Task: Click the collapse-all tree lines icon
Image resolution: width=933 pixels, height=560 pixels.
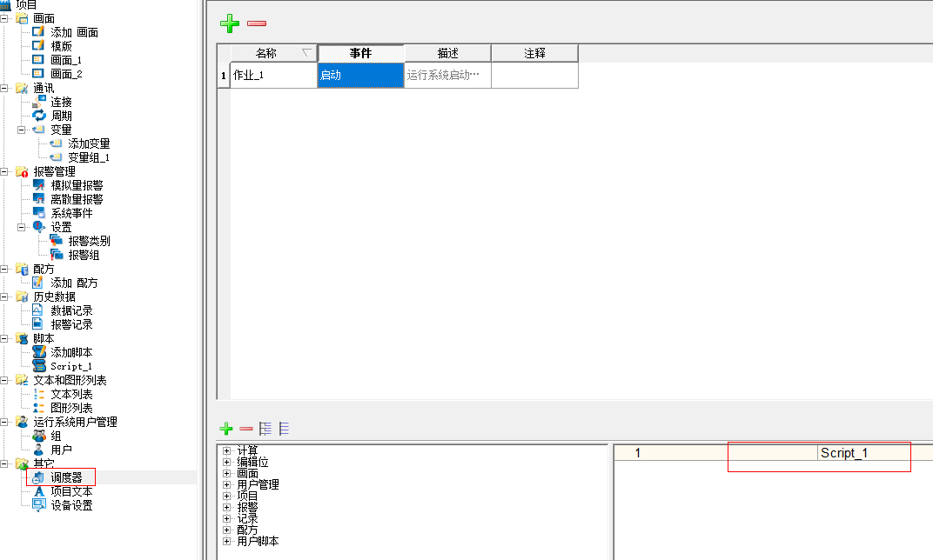Action: coord(284,429)
